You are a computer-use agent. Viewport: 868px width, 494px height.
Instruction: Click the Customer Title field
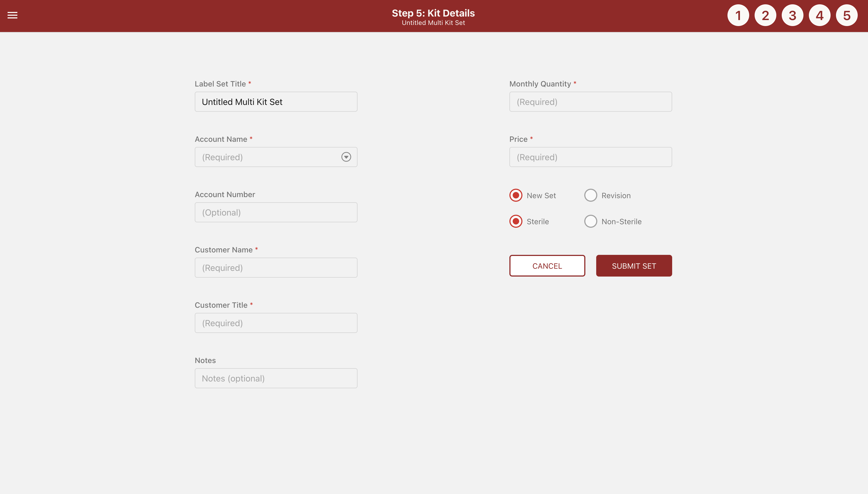[276, 323]
